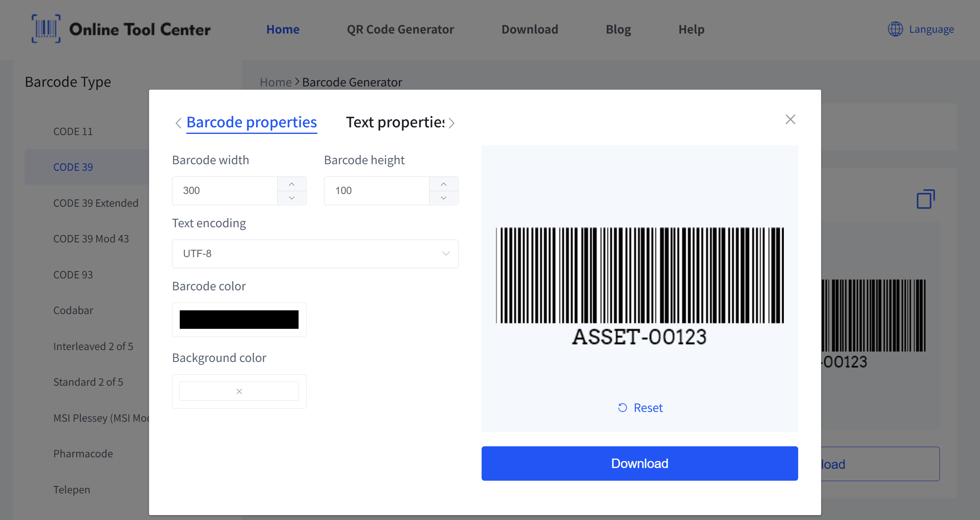Decrease barcode height with down arrow

pyautogui.click(x=444, y=198)
